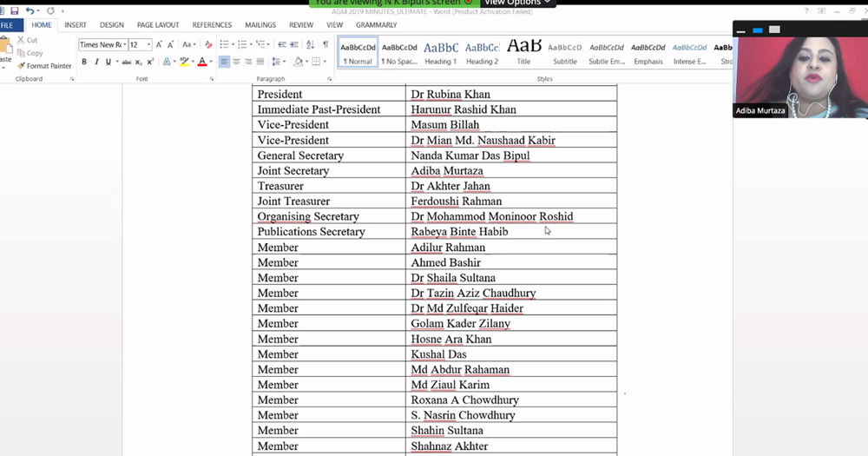
Task: Switch to the MAILINGS tab
Action: click(x=260, y=25)
